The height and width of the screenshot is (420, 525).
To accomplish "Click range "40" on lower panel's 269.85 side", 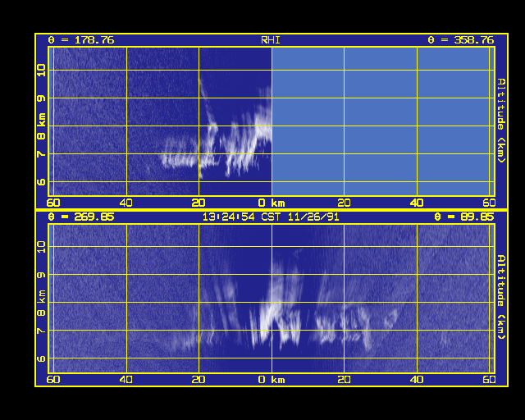I will point(126,380).
